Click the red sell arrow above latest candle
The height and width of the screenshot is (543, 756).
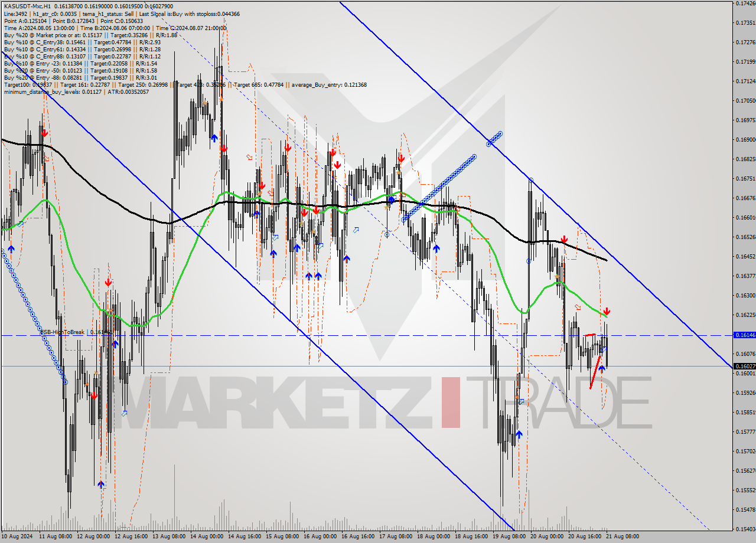[607, 311]
